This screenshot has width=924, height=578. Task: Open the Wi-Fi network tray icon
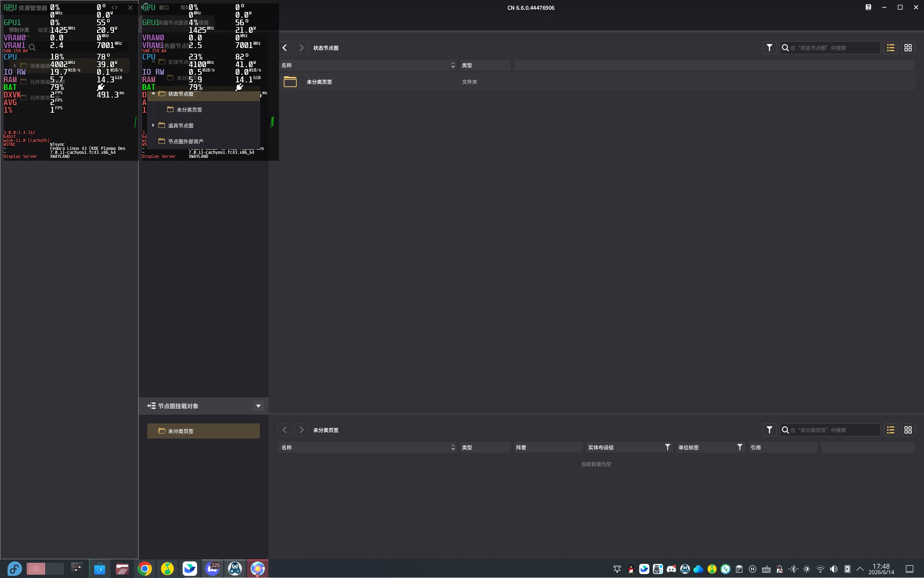pos(820,569)
